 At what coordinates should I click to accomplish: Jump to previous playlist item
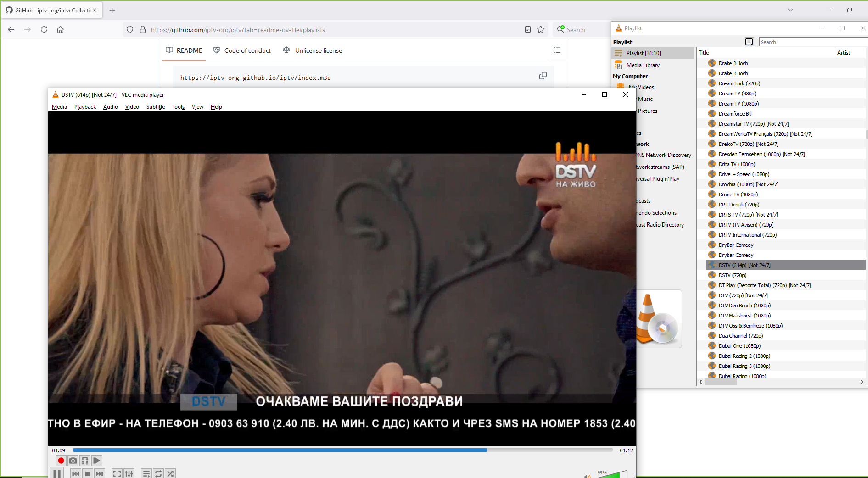[x=76, y=473]
